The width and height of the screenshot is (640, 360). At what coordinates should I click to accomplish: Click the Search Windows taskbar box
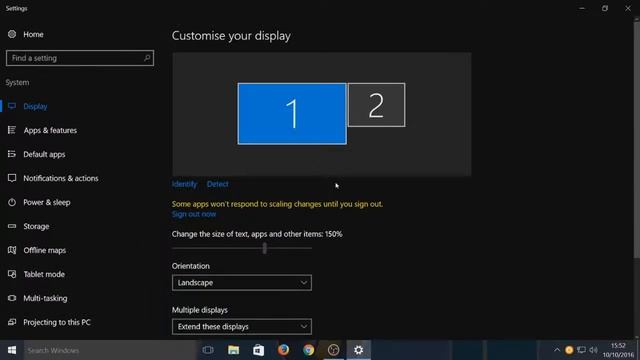(x=109, y=350)
